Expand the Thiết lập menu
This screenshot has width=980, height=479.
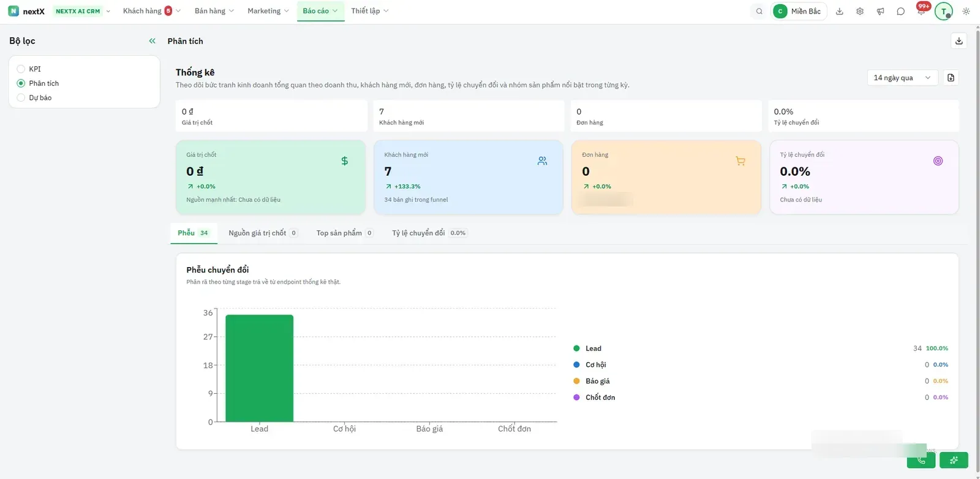[370, 11]
